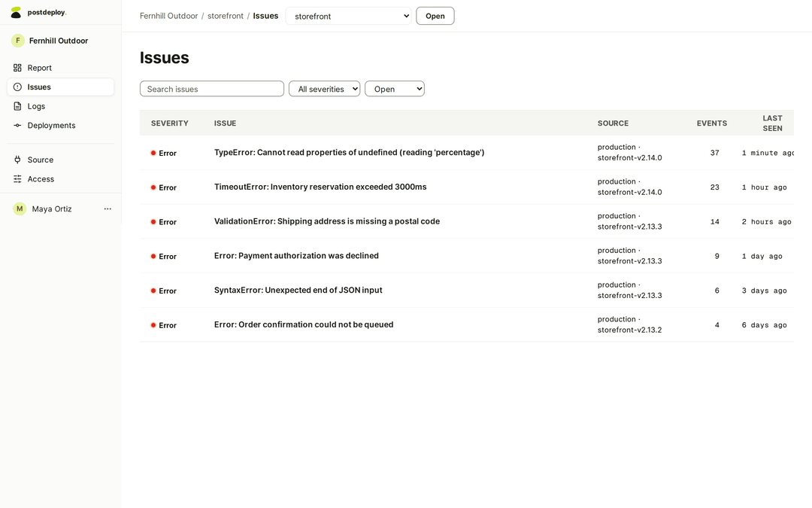Click red severity dot for SyntaxError issue
This screenshot has width=812, height=508.
coord(153,291)
